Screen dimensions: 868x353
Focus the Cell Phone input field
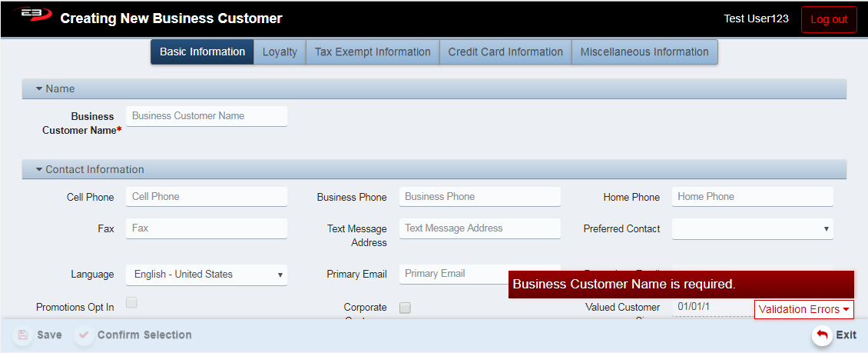[x=206, y=197]
